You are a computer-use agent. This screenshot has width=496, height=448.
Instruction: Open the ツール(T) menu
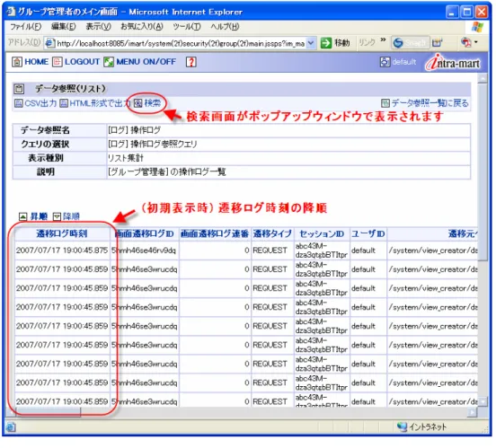tap(187, 27)
